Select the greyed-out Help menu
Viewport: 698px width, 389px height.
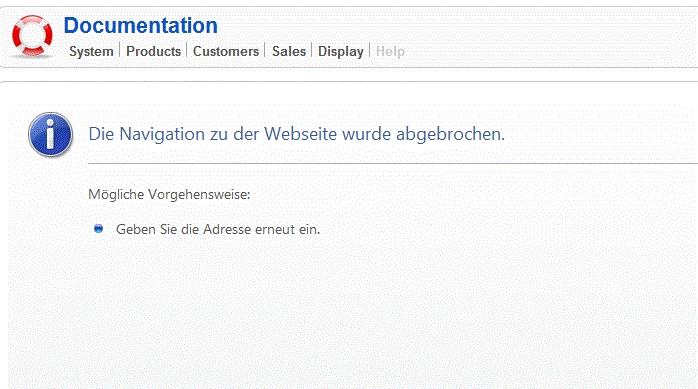coord(390,52)
